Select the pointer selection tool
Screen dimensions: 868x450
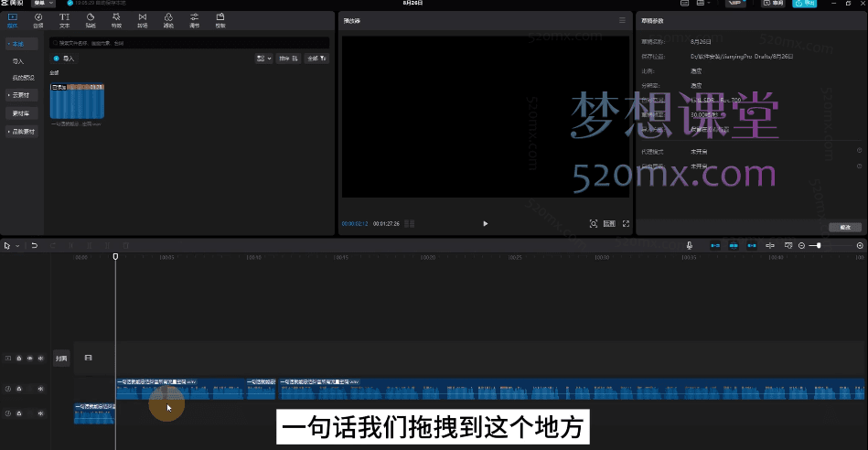click(x=7, y=246)
